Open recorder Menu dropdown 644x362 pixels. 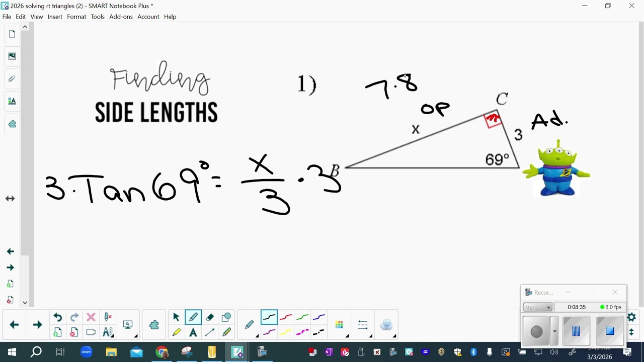click(538, 307)
